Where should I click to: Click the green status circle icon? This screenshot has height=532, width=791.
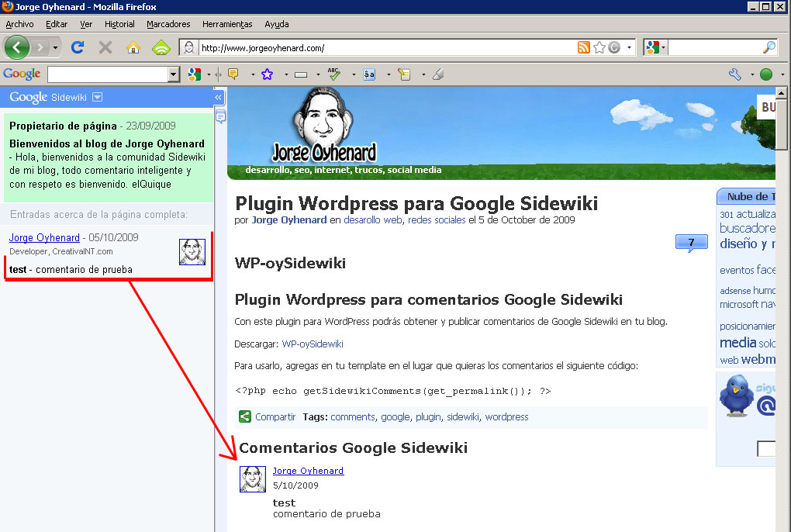[766, 74]
